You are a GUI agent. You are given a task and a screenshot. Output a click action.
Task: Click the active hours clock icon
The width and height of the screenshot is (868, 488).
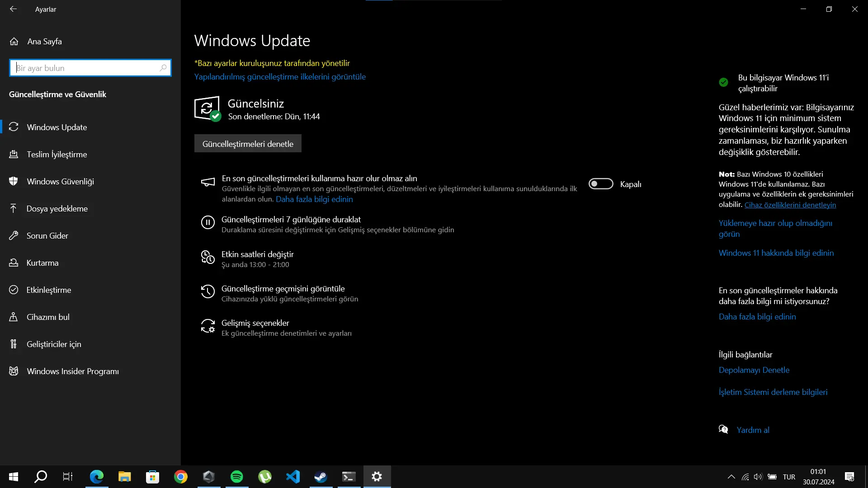pos(208,257)
